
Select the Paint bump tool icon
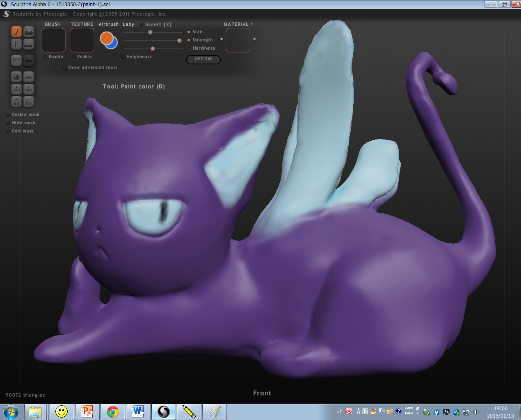point(29,32)
